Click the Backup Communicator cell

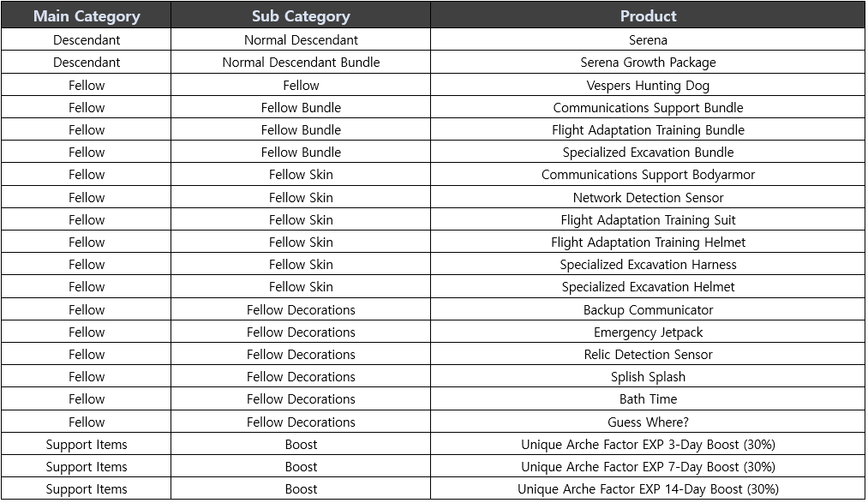[x=648, y=310]
